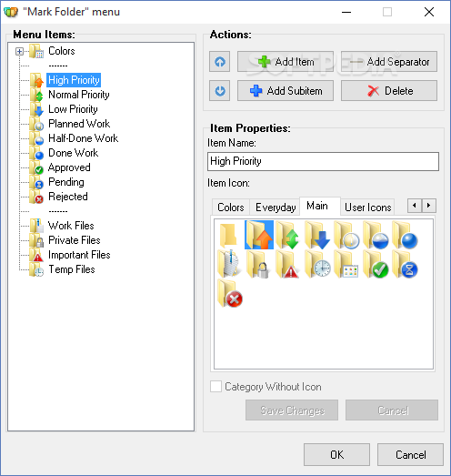The height and width of the screenshot is (476, 451).
Task: Click the Add Item button
Action: pos(286,62)
